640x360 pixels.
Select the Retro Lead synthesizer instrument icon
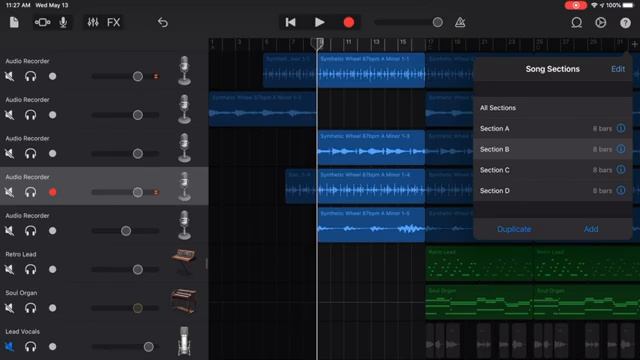[184, 261]
